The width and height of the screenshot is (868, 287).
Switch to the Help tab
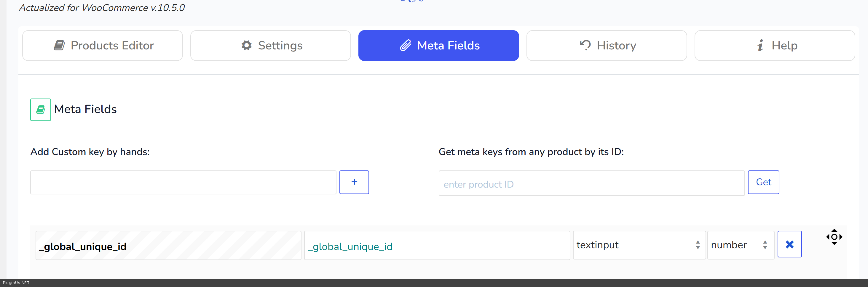click(x=774, y=46)
